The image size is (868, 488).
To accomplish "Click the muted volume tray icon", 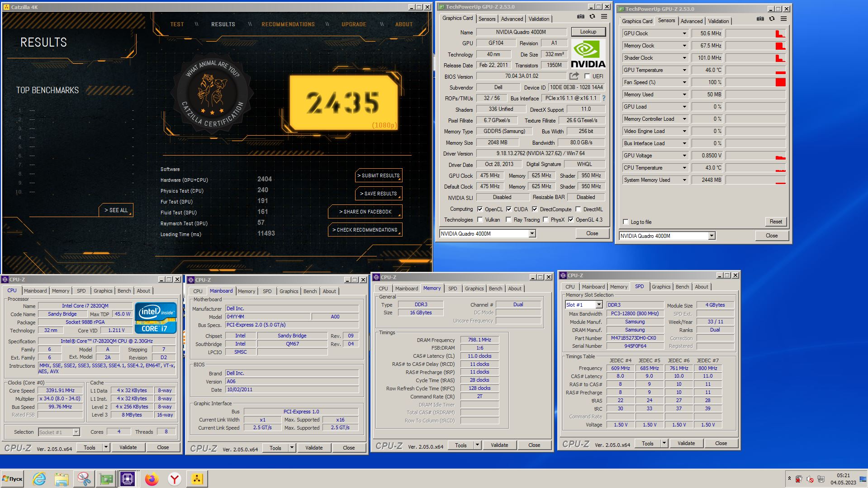I will (x=810, y=479).
